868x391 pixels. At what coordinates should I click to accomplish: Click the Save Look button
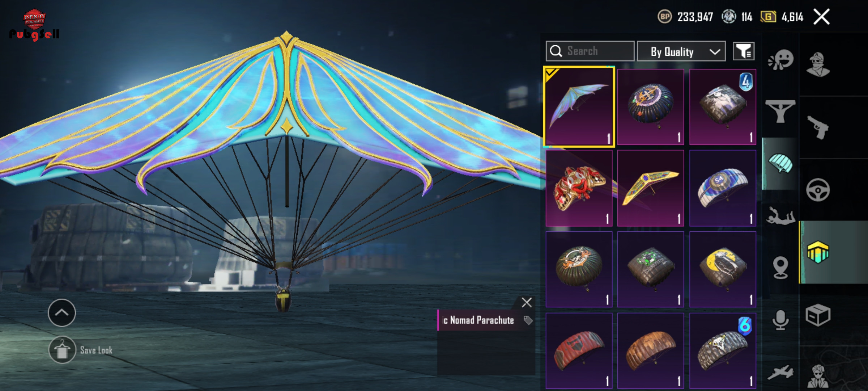(x=81, y=350)
